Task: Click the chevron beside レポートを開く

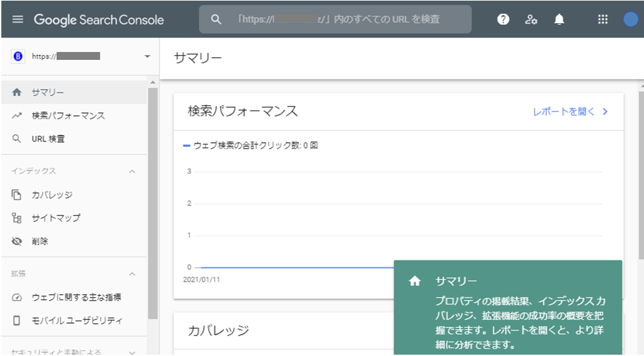Action: coord(605,112)
